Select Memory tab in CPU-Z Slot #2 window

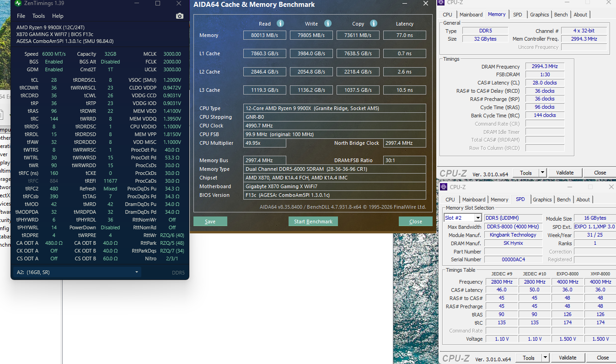point(499,200)
